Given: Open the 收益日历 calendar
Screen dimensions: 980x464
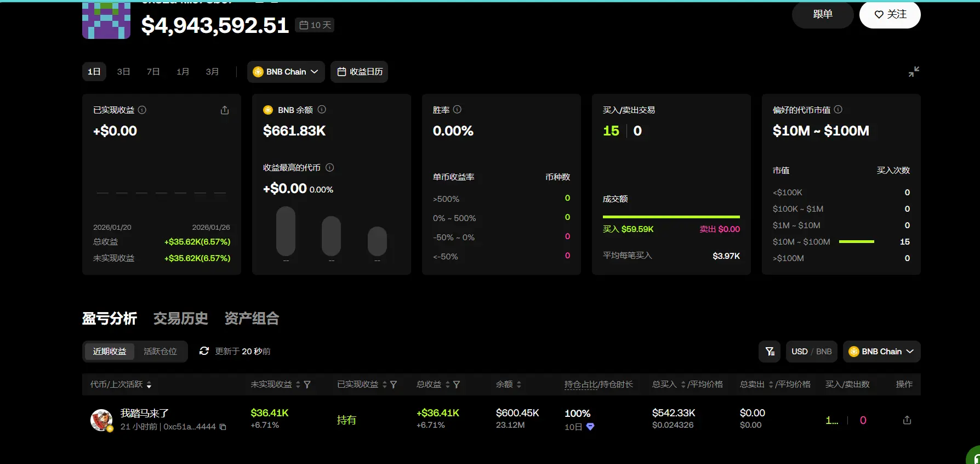Looking at the screenshot, I should [x=360, y=72].
